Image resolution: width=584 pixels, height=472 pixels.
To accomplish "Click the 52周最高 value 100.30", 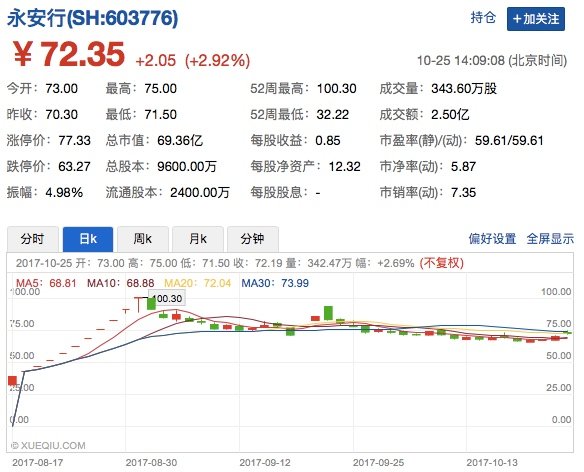I will click(x=337, y=89).
